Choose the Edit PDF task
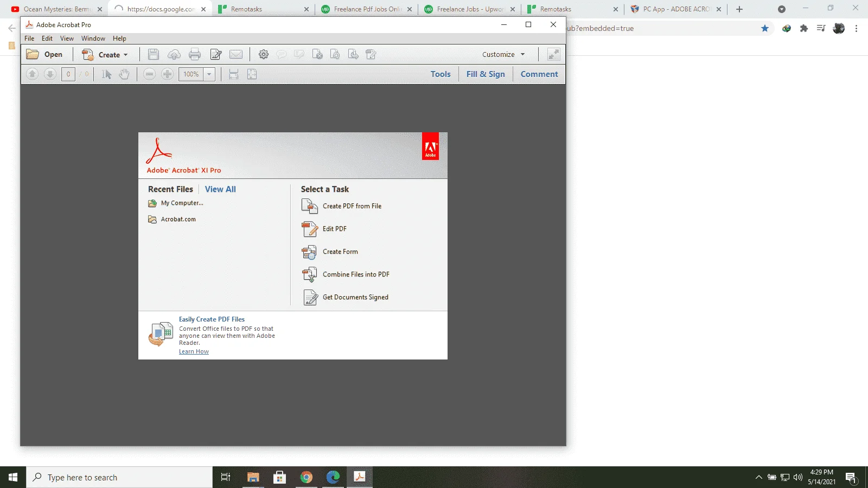The image size is (868, 488). (324, 229)
